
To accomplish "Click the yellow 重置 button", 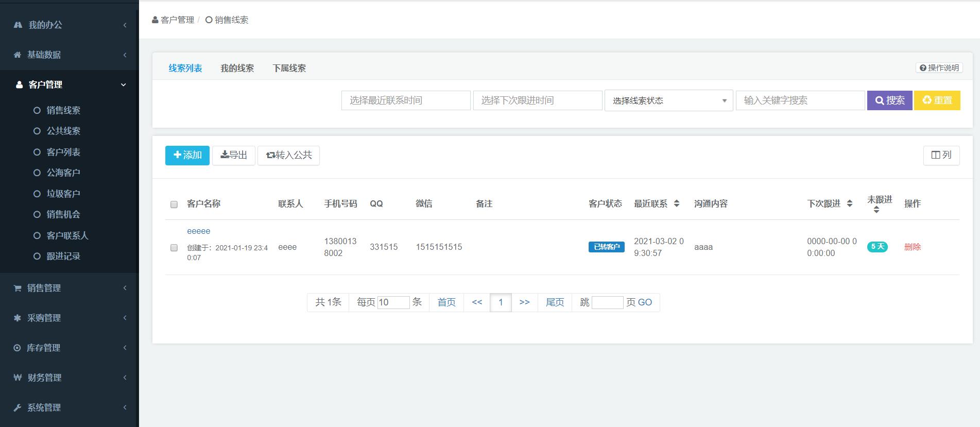I will click(937, 100).
